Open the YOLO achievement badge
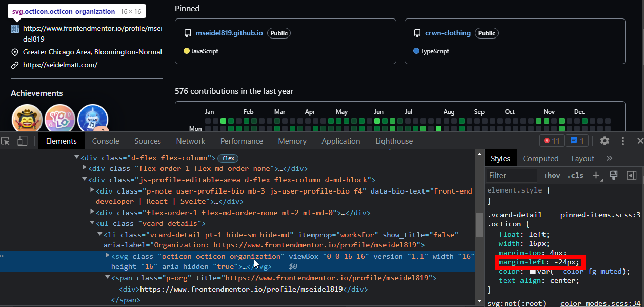The image size is (644, 307). click(59, 119)
